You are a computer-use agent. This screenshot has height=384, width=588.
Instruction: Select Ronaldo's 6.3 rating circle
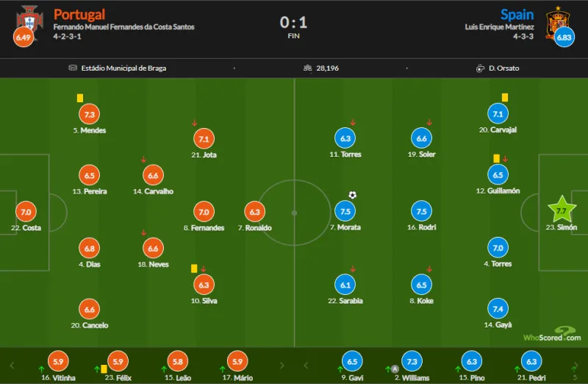pyautogui.click(x=255, y=212)
